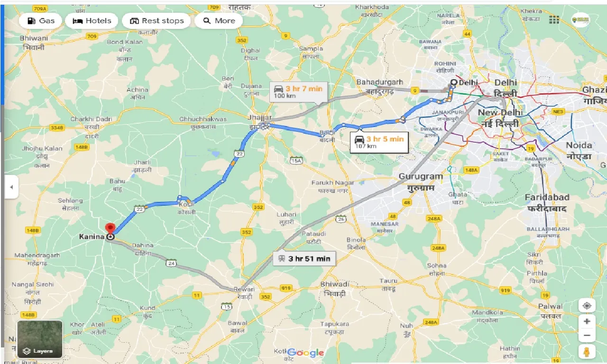
Task: Expand the collapsed side panel arrow
Action: [11, 187]
